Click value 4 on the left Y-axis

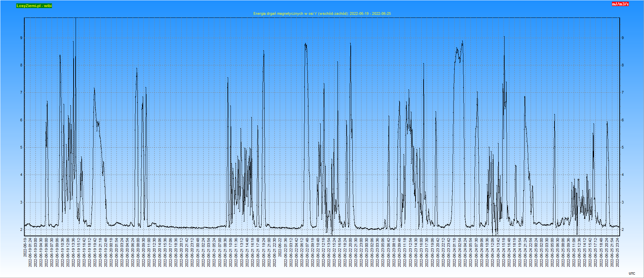coord(21,175)
